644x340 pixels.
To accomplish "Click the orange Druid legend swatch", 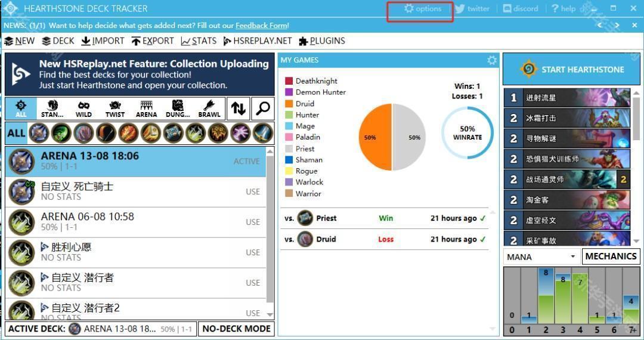I will pyautogui.click(x=289, y=103).
